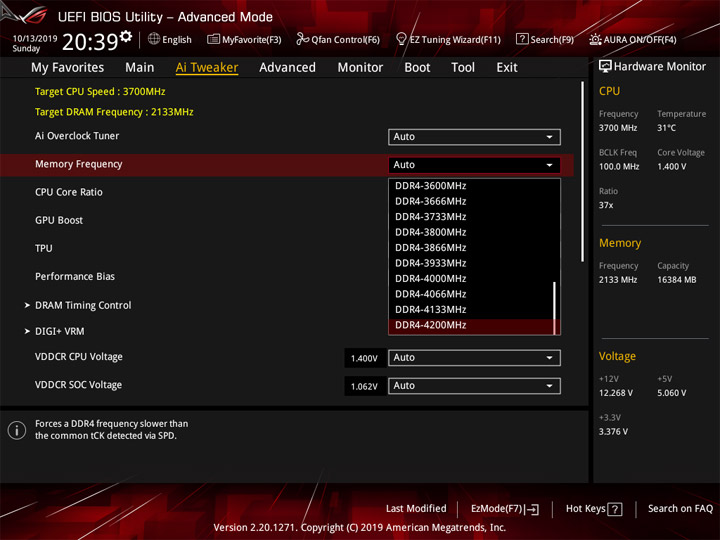Open the Ai Overclock Tuner dropdown
This screenshot has width=720, height=540.
click(474, 137)
